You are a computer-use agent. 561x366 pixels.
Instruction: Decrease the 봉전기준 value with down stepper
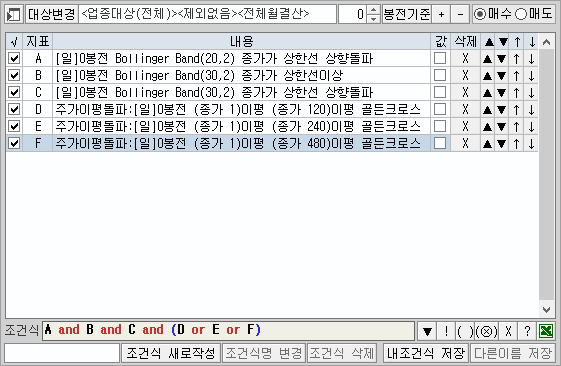click(x=373, y=19)
